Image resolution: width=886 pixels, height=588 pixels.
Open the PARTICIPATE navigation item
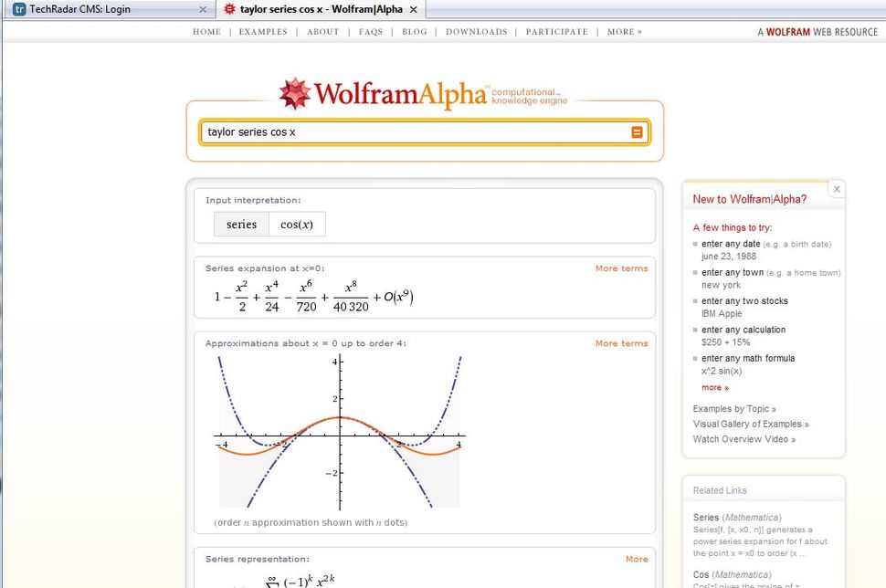pos(556,31)
